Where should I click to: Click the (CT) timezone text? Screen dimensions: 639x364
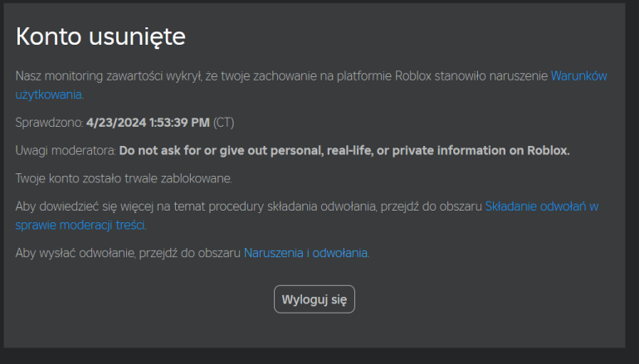click(224, 123)
